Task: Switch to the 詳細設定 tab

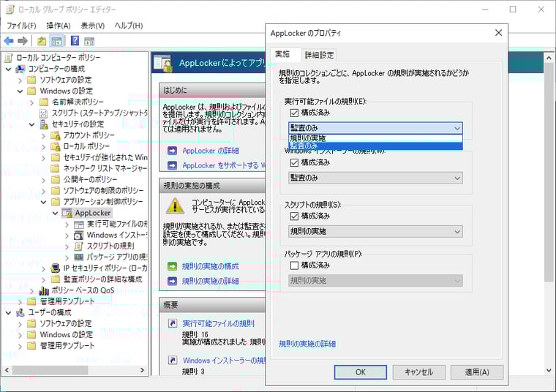Action: pyautogui.click(x=319, y=55)
